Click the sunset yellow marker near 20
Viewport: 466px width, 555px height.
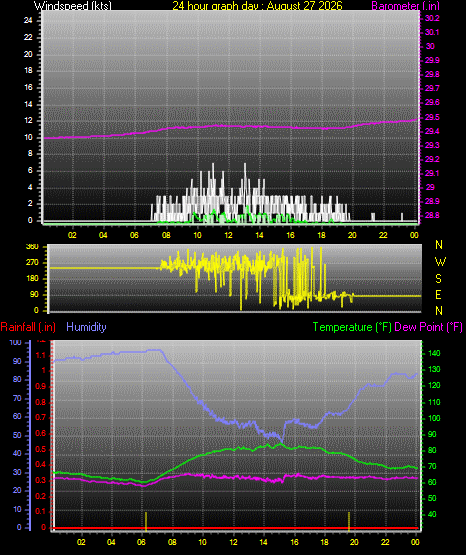349,521
